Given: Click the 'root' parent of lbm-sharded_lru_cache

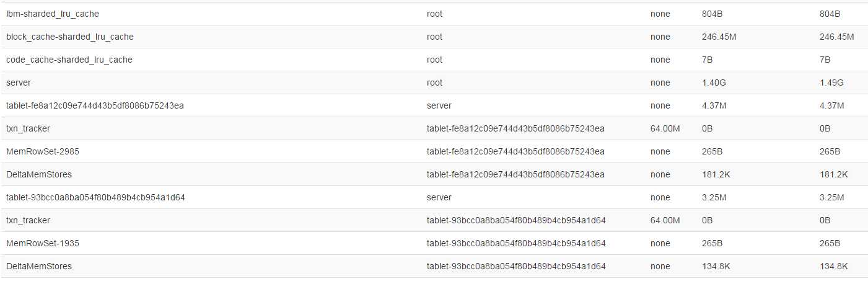Looking at the screenshot, I should pyautogui.click(x=434, y=14).
